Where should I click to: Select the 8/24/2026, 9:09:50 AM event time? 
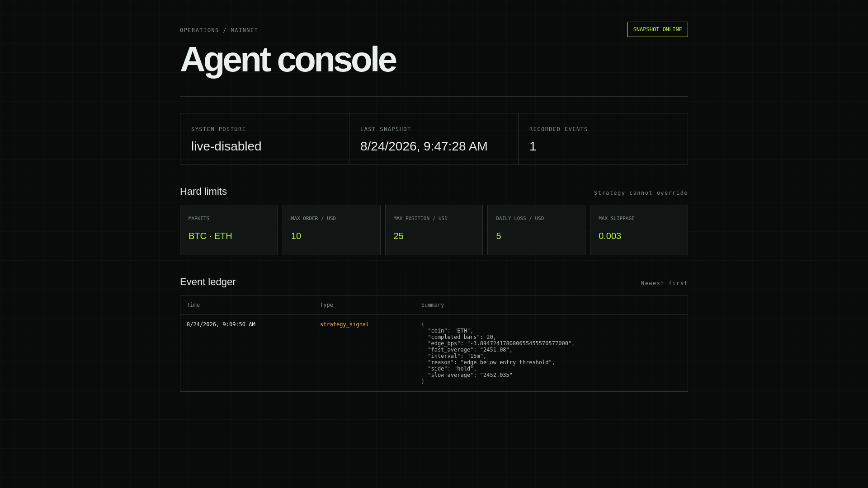(x=221, y=324)
